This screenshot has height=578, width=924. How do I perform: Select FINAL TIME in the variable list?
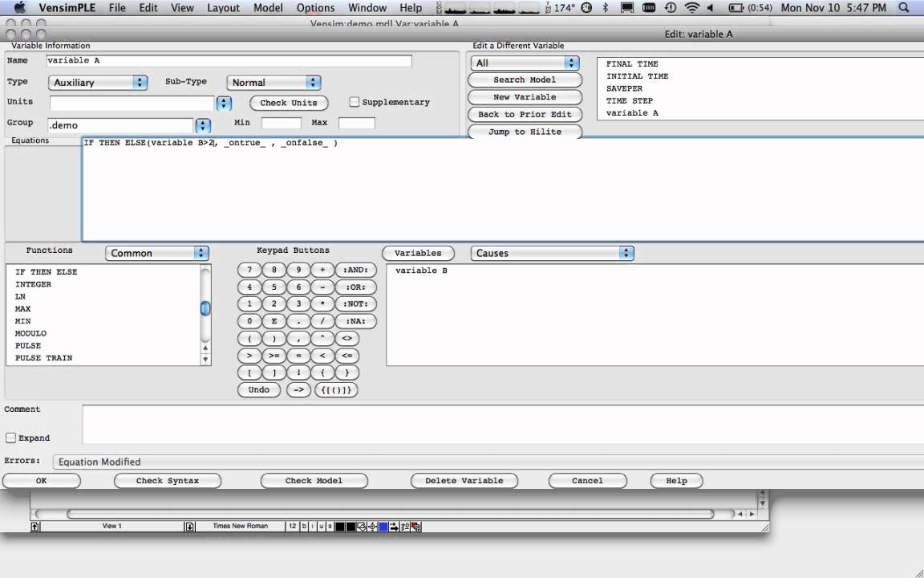(x=632, y=63)
